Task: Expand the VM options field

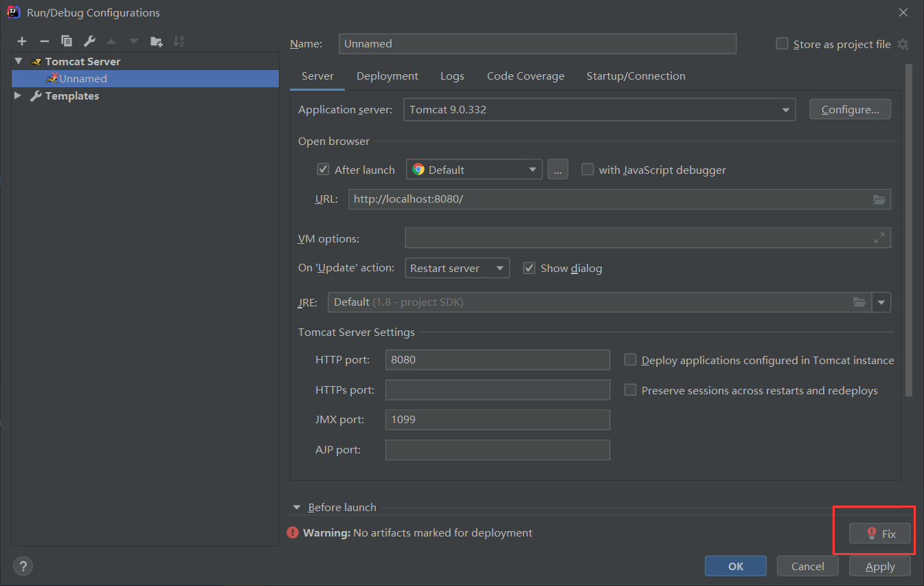Action: point(879,238)
